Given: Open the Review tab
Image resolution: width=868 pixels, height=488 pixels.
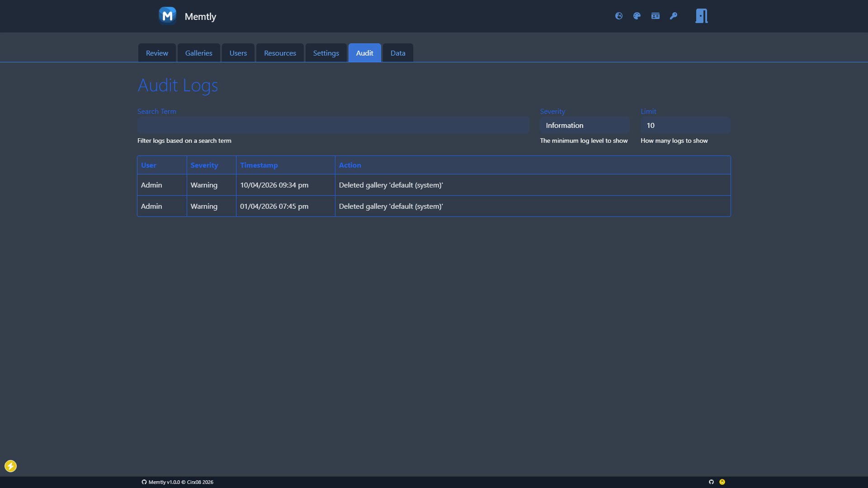Looking at the screenshot, I should point(157,53).
